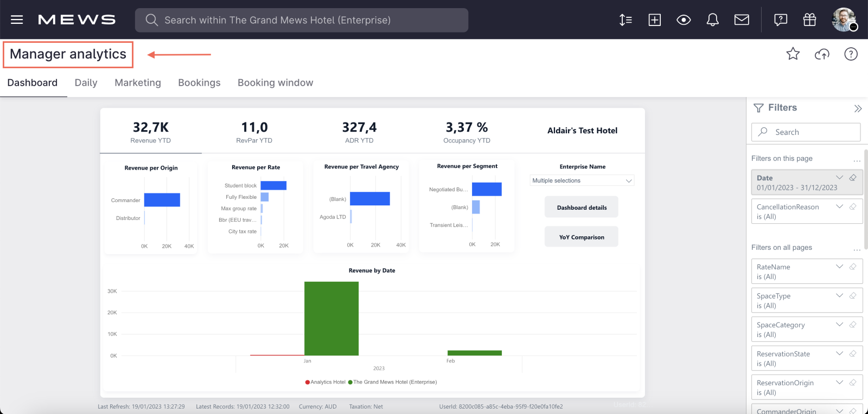Expand the Date filter card
868x414 pixels.
pyautogui.click(x=839, y=178)
